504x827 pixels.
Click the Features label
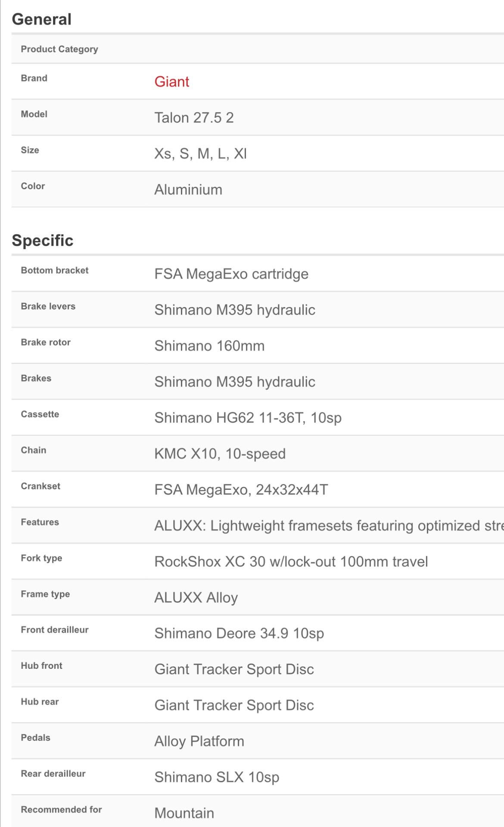40,522
